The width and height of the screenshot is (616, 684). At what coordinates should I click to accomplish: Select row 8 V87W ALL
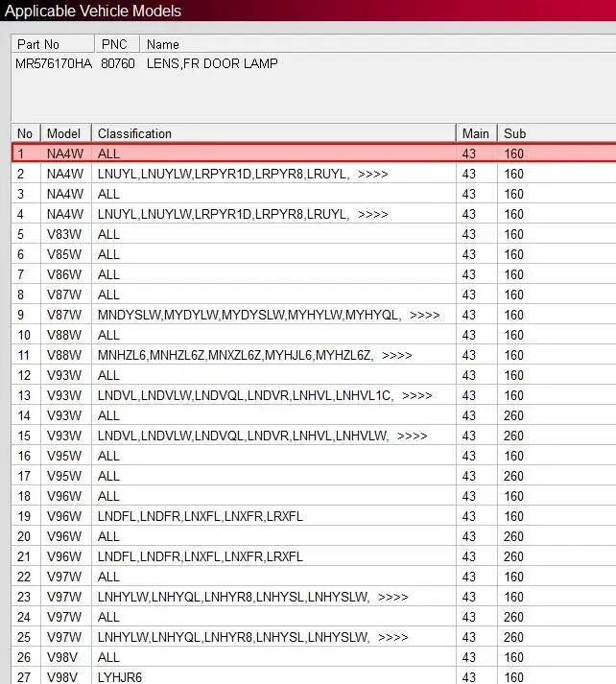tap(314, 295)
